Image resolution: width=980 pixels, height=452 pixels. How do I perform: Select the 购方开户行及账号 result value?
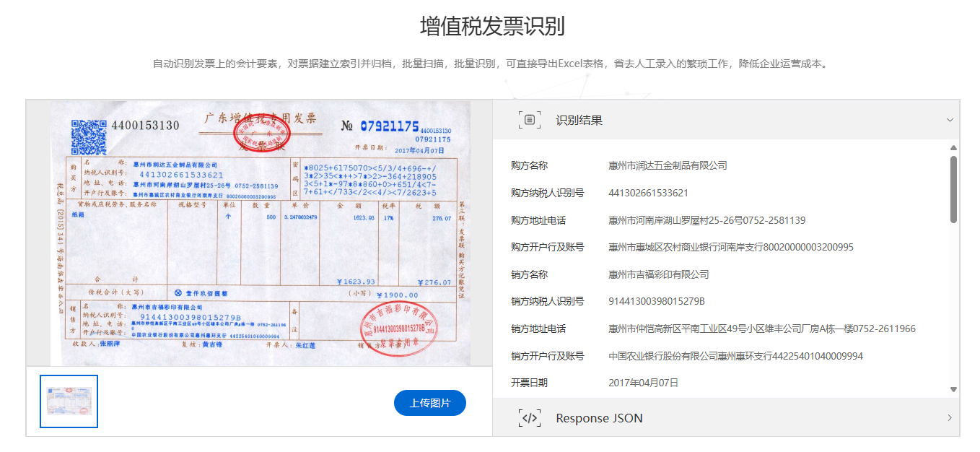click(730, 247)
